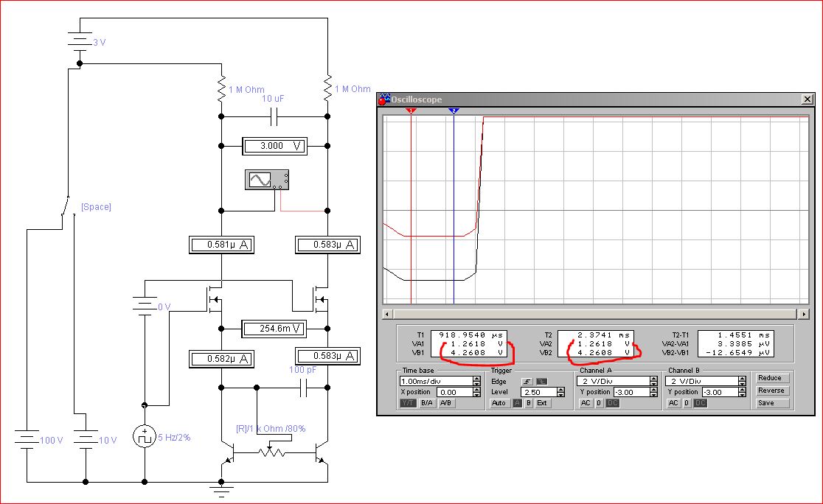The width and height of the screenshot is (823, 504).
Task: Switch Channel A coupling to AC
Action: (x=586, y=403)
